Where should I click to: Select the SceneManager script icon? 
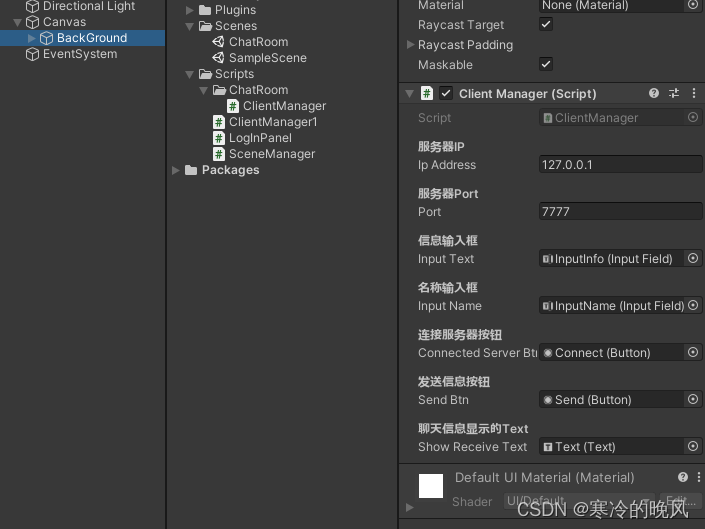219,154
